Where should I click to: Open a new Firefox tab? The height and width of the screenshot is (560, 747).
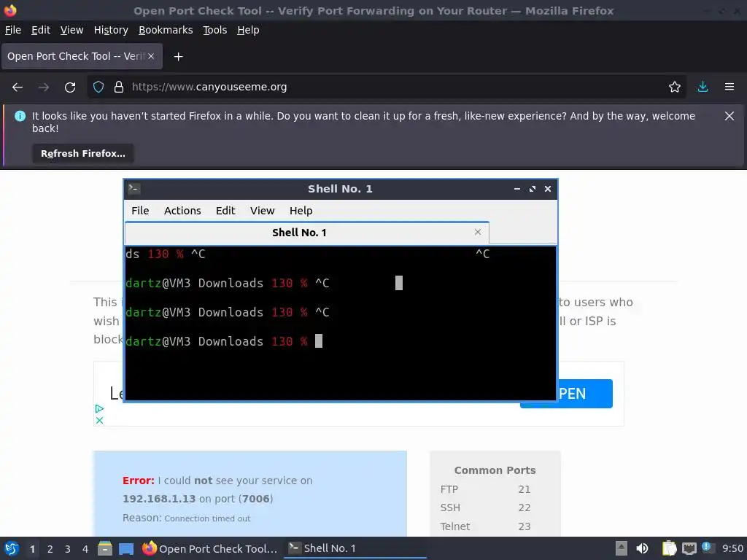coord(178,57)
